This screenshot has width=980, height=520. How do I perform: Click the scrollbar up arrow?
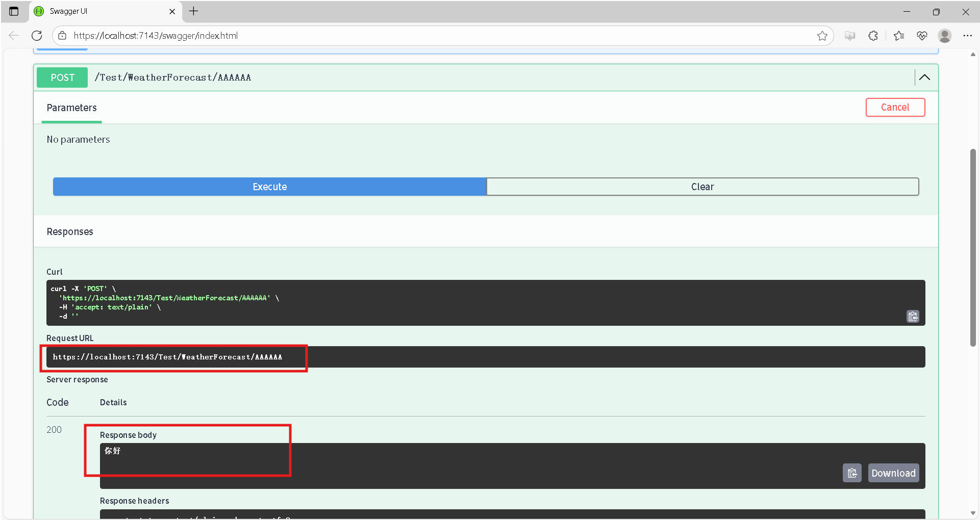pos(973,54)
